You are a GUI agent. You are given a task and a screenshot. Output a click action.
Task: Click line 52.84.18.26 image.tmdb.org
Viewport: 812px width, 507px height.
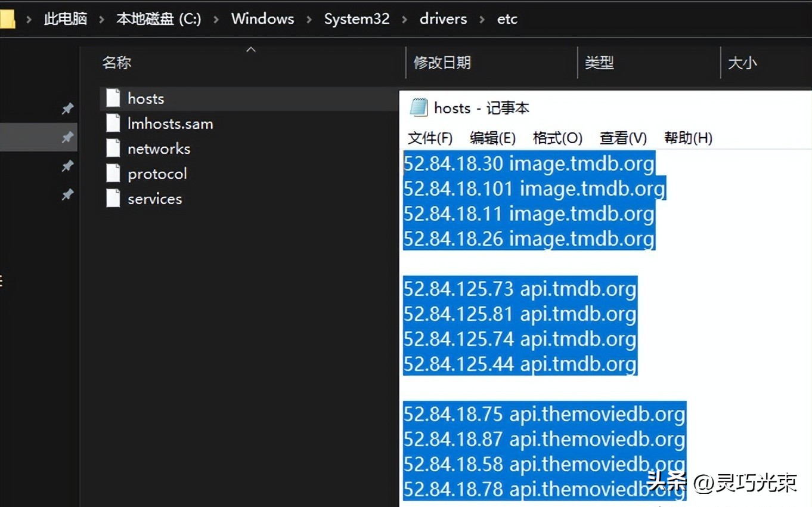pos(529,238)
